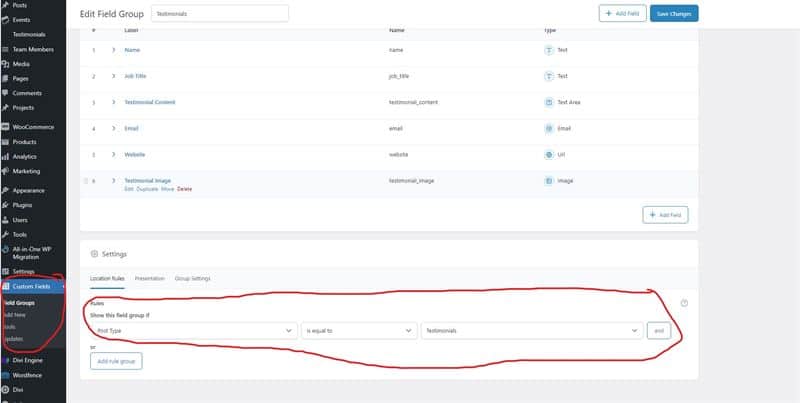800x403 pixels.
Task: Click the Add Field button below the list
Action: pos(665,215)
